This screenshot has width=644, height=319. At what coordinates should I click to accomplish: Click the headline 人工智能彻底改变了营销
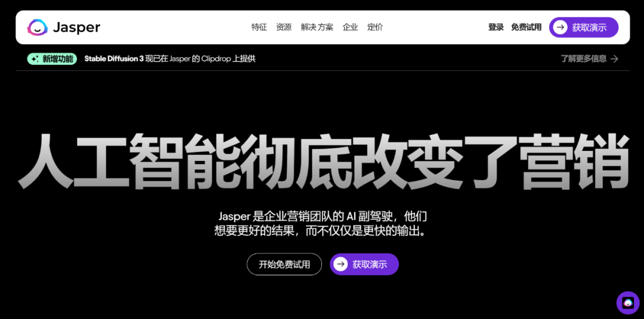[x=323, y=161]
